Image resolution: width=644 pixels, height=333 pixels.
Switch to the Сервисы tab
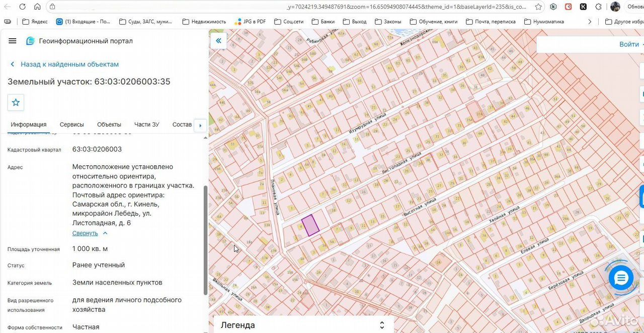(x=72, y=124)
